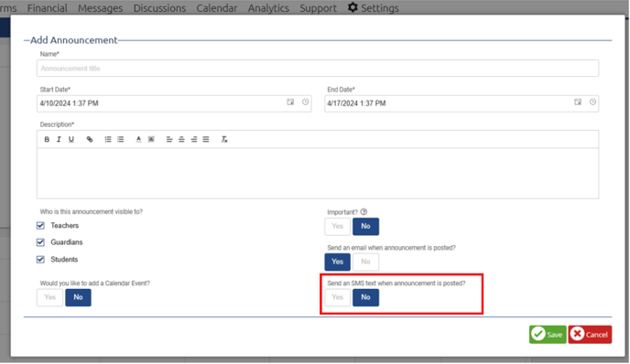Image resolution: width=630 pixels, height=364 pixels.
Task: Align description text to the right
Action: (x=194, y=139)
